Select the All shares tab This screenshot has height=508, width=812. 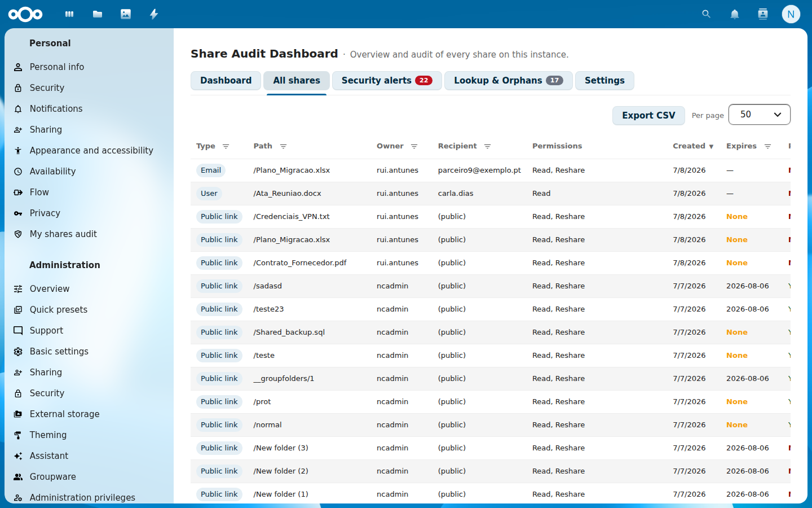click(x=297, y=81)
